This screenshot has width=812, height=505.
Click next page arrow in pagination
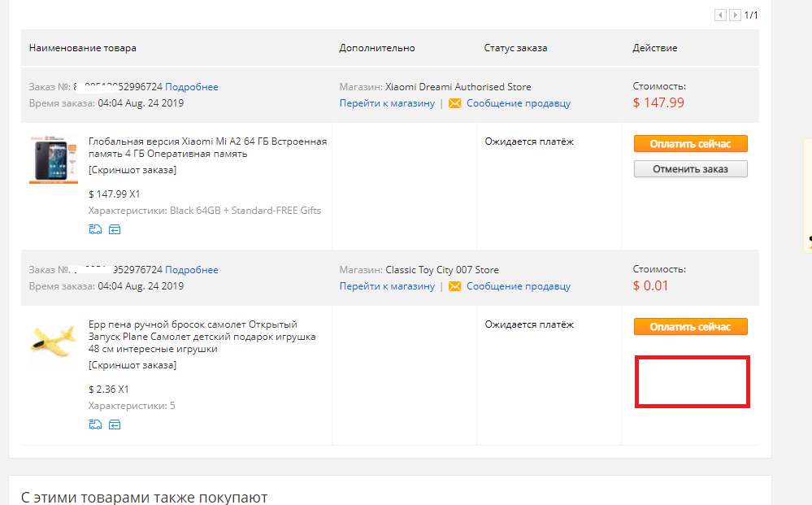pyautogui.click(x=735, y=15)
